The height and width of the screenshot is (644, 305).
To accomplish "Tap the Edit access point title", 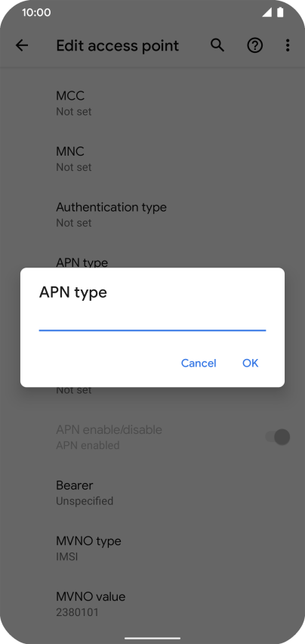I will click(x=117, y=45).
